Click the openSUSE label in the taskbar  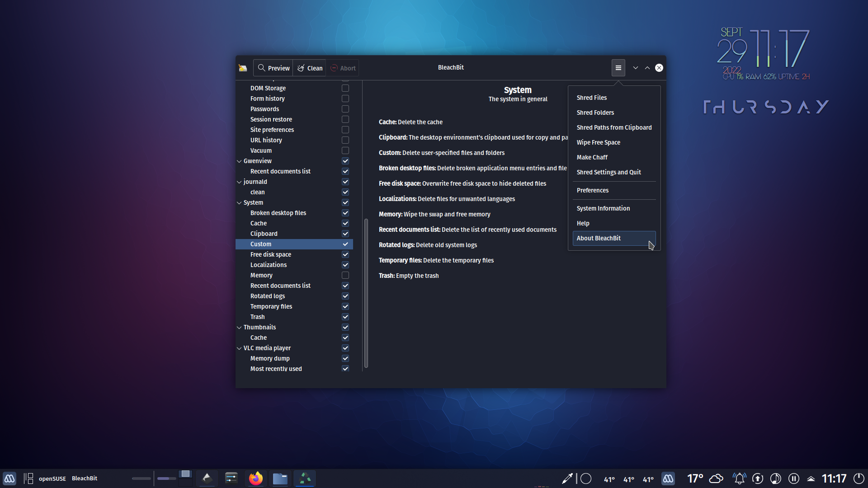[x=52, y=479]
